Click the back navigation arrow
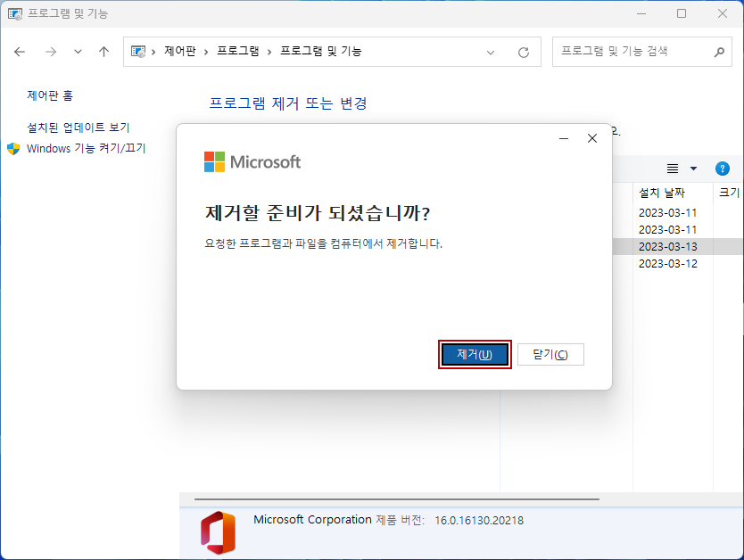 20,52
